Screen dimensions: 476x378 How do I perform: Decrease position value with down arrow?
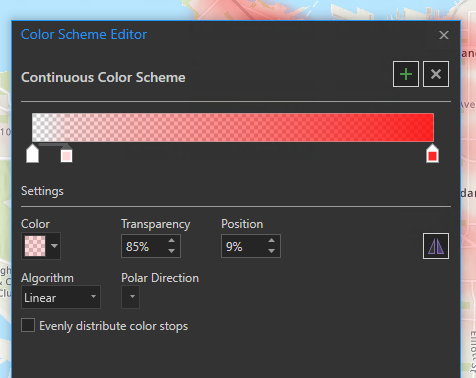point(271,251)
